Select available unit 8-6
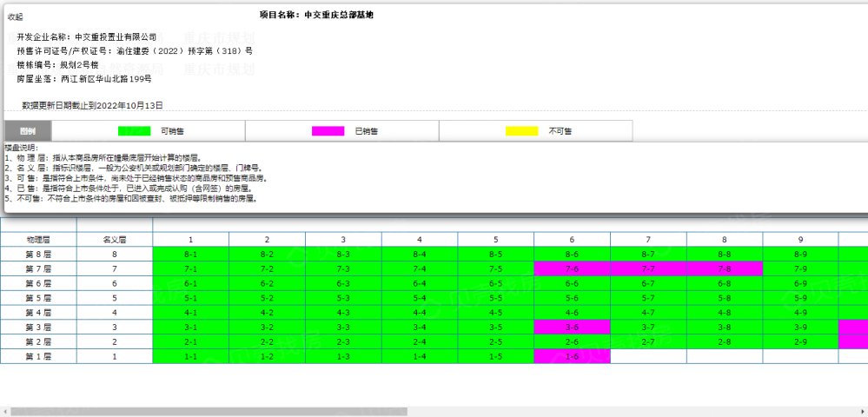The height and width of the screenshot is (417, 868). coord(573,255)
